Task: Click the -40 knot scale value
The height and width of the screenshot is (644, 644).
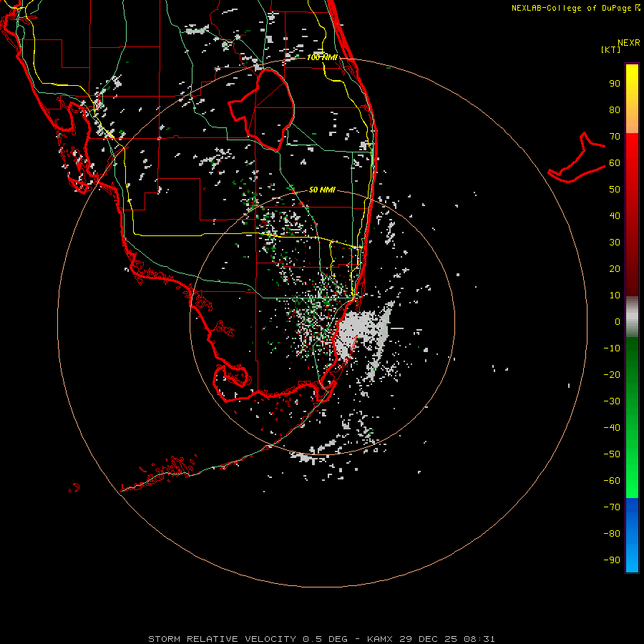Action: pyautogui.click(x=612, y=428)
